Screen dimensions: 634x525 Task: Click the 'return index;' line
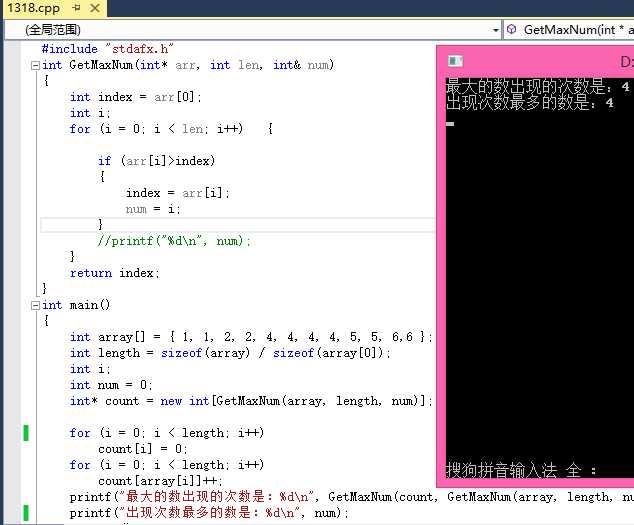114,273
